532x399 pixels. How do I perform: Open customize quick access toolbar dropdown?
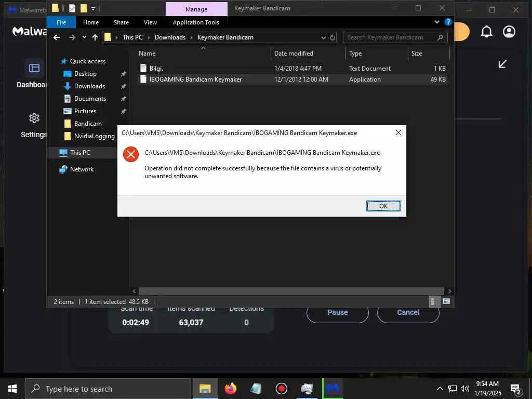(x=94, y=8)
